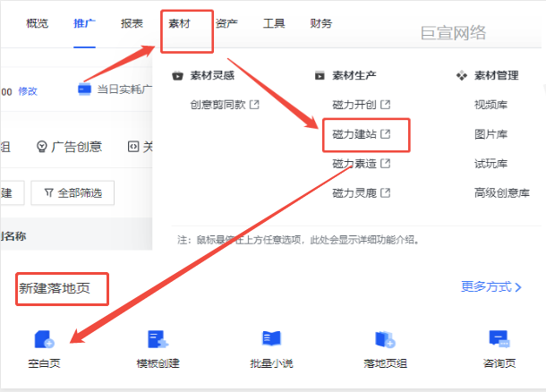Screen dimensions: 546x392
Task: Click external-link icon next to 磁力素造
Action: (x=386, y=163)
